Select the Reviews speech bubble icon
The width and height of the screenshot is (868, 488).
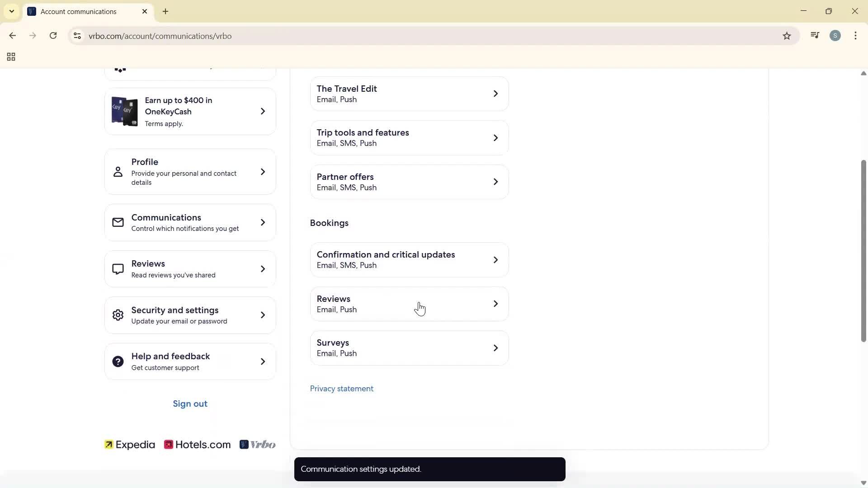pyautogui.click(x=118, y=268)
